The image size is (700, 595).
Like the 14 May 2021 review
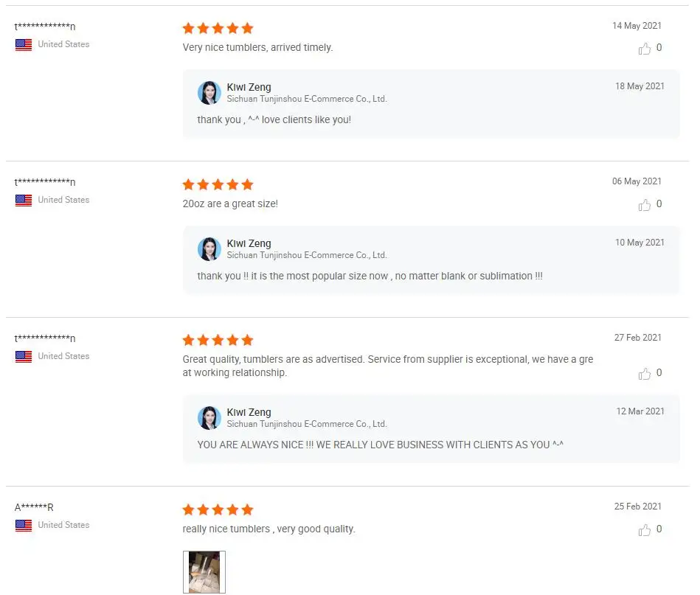[x=645, y=49]
